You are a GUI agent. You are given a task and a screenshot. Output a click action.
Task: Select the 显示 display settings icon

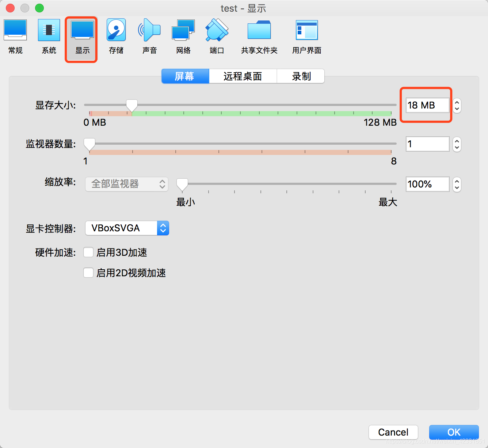pos(83,37)
